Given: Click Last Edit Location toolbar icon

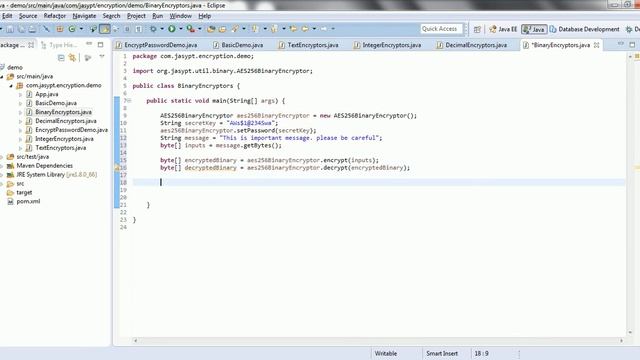Looking at the screenshot, I should click(x=293, y=29).
